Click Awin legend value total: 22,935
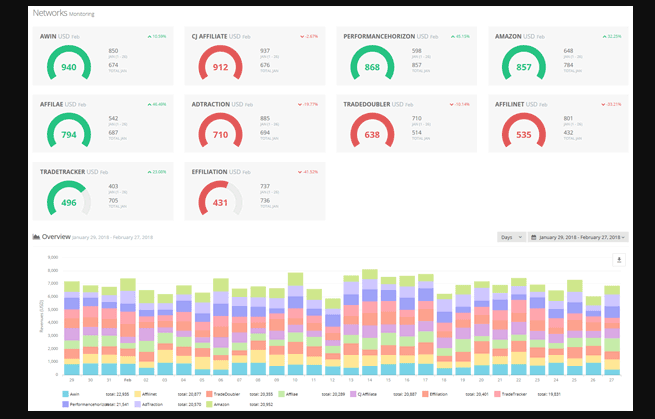This screenshot has height=419, width=655. (x=117, y=394)
